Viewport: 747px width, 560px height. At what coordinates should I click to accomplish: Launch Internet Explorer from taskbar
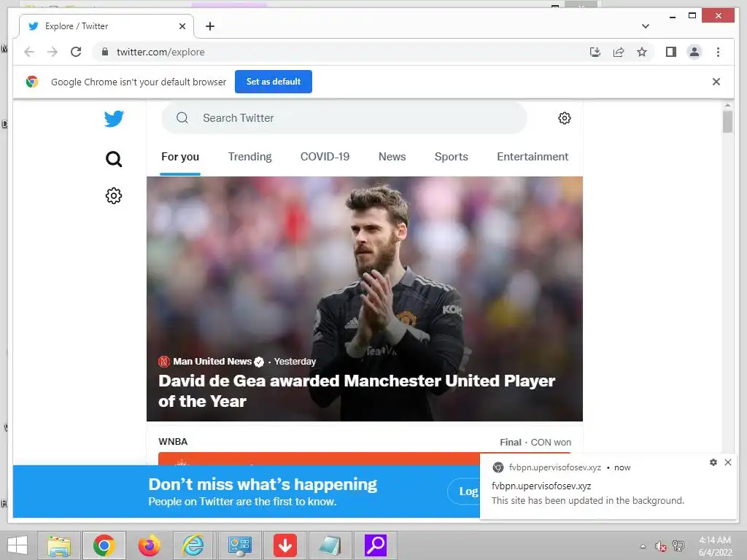pos(193,545)
